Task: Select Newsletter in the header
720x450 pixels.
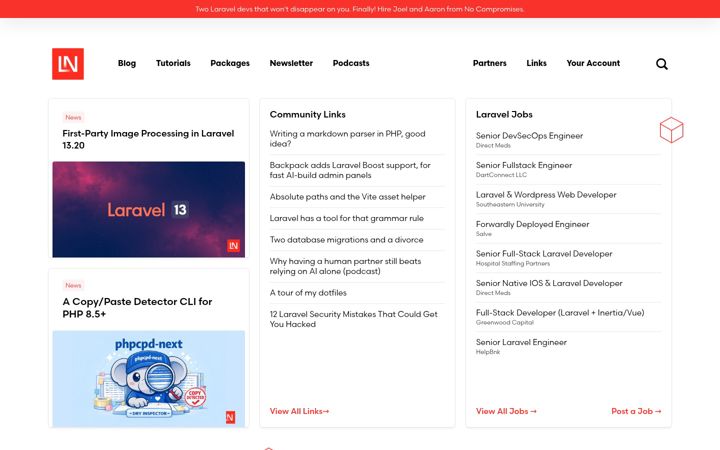Action: click(291, 63)
